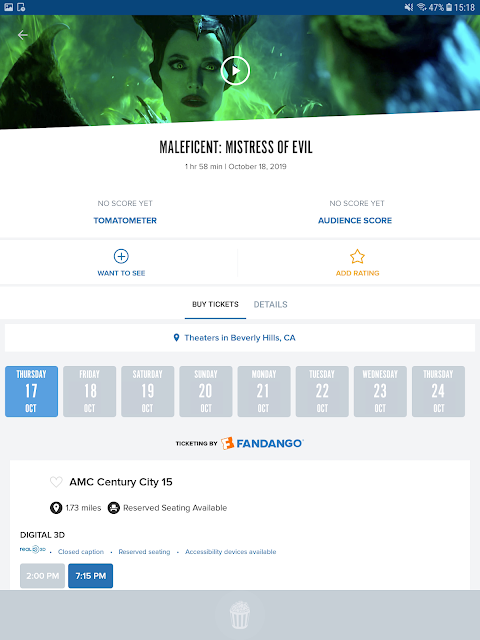
Task: Tap the location pin beside 1.73 miles
Action: 56,508
